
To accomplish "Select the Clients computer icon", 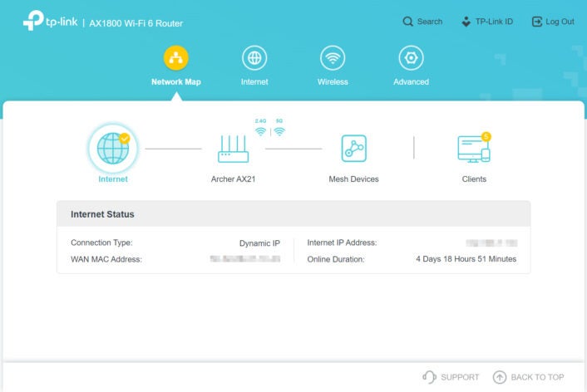I will point(474,149).
